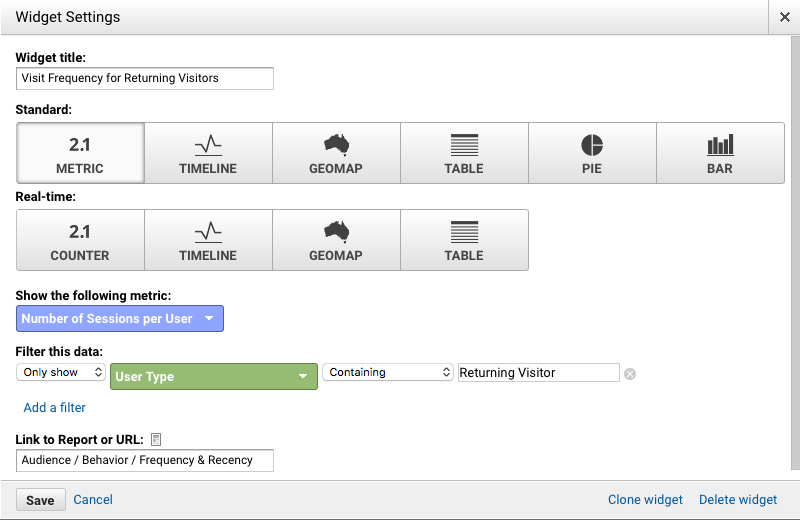800x520 pixels.
Task: Select the PIE chart widget type
Action: [592, 153]
